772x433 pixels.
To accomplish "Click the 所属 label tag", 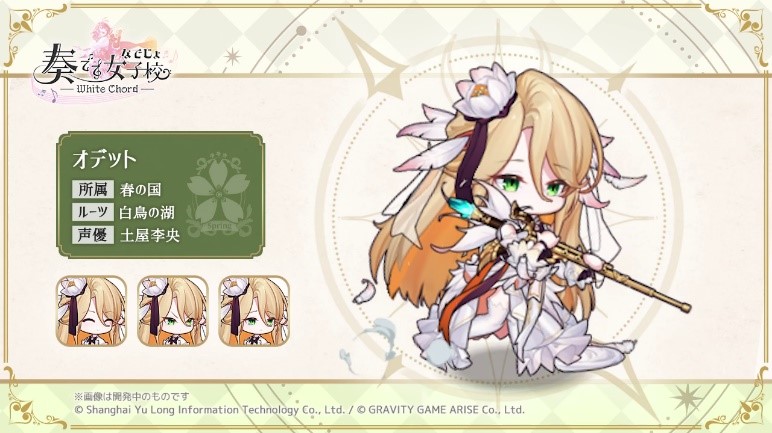I will 93,189.
